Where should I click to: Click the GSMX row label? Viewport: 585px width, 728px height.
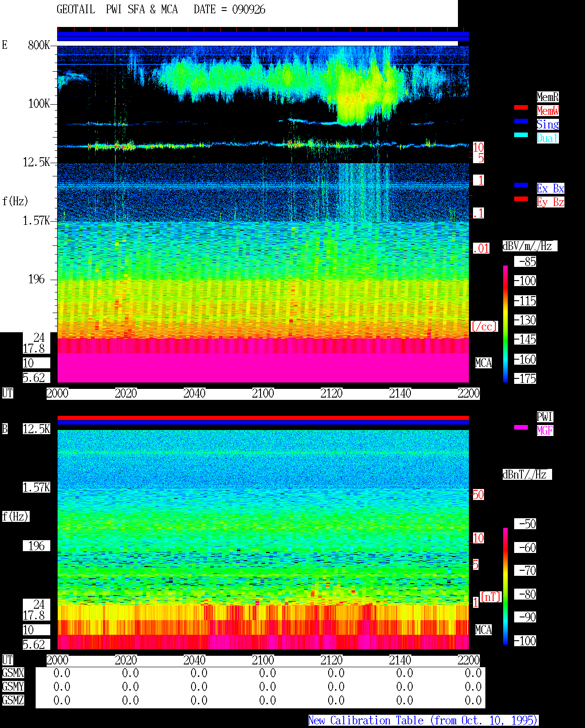(13, 673)
